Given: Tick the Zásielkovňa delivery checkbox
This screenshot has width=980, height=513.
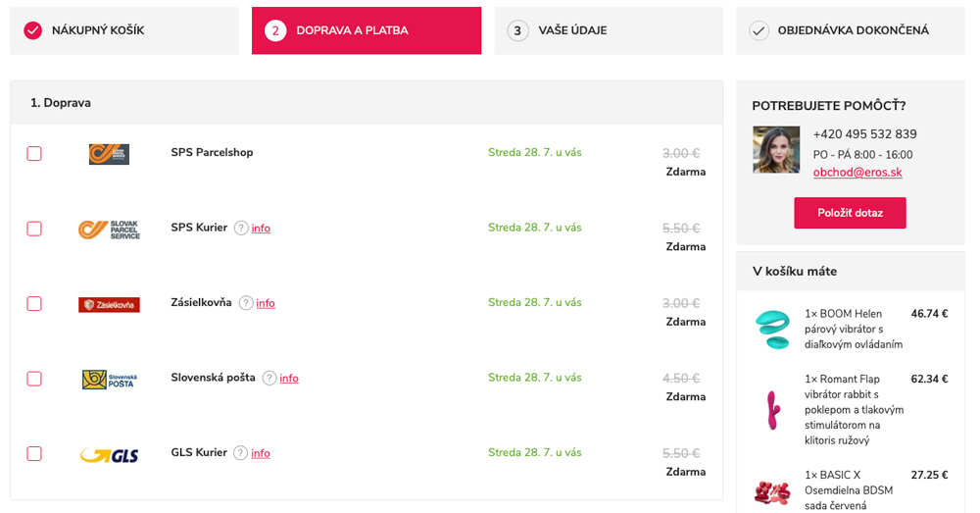Looking at the screenshot, I should [x=34, y=304].
